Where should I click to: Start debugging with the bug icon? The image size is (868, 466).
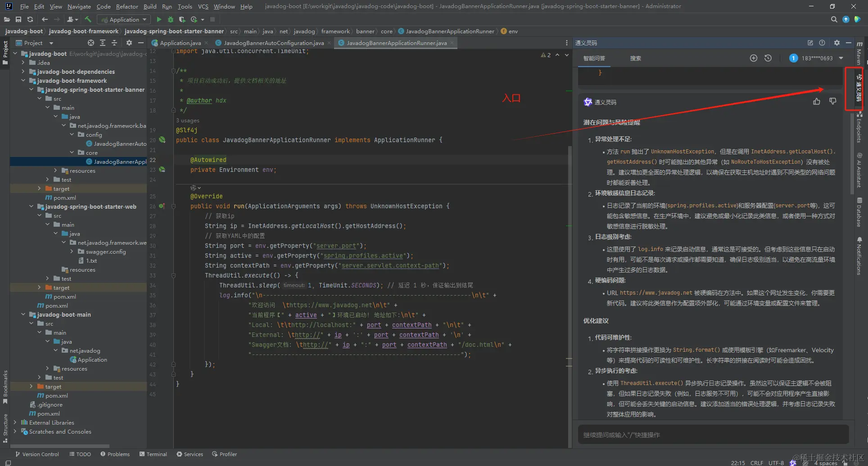(171, 19)
